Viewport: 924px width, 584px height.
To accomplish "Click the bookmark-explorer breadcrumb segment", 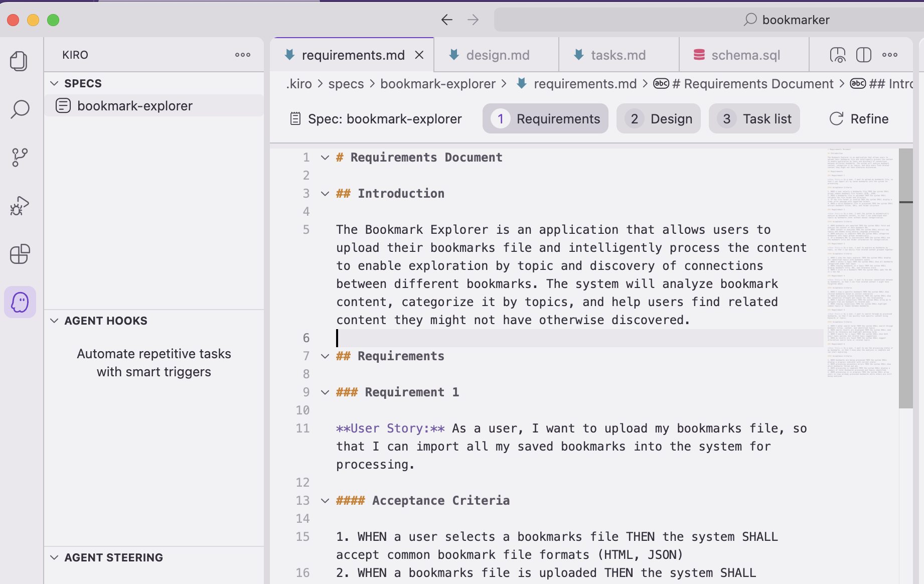I will (x=438, y=84).
